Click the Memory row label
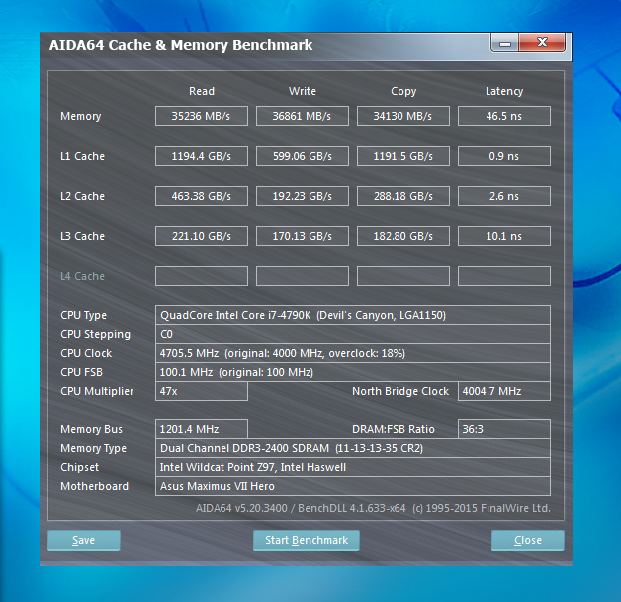This screenshot has width=621, height=602. [x=80, y=116]
